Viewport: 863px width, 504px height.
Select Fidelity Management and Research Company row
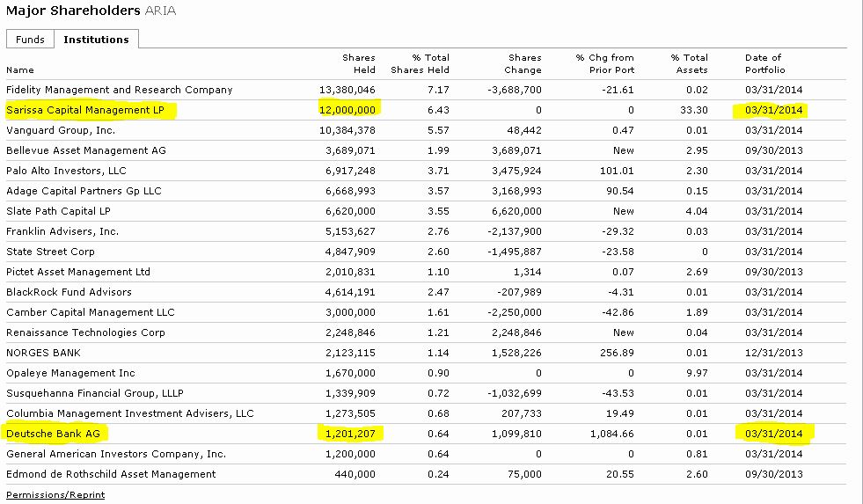tap(119, 90)
